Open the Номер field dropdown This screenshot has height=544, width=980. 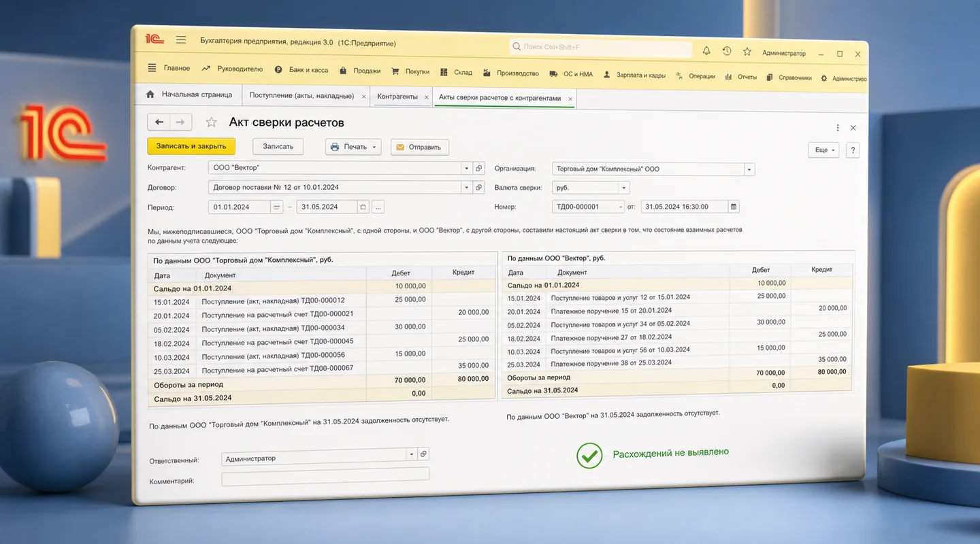(620, 207)
